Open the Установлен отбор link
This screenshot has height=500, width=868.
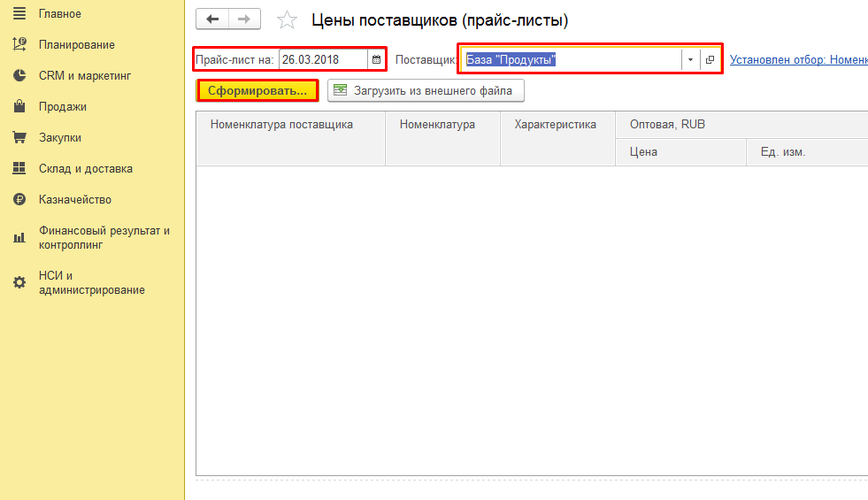(x=798, y=59)
